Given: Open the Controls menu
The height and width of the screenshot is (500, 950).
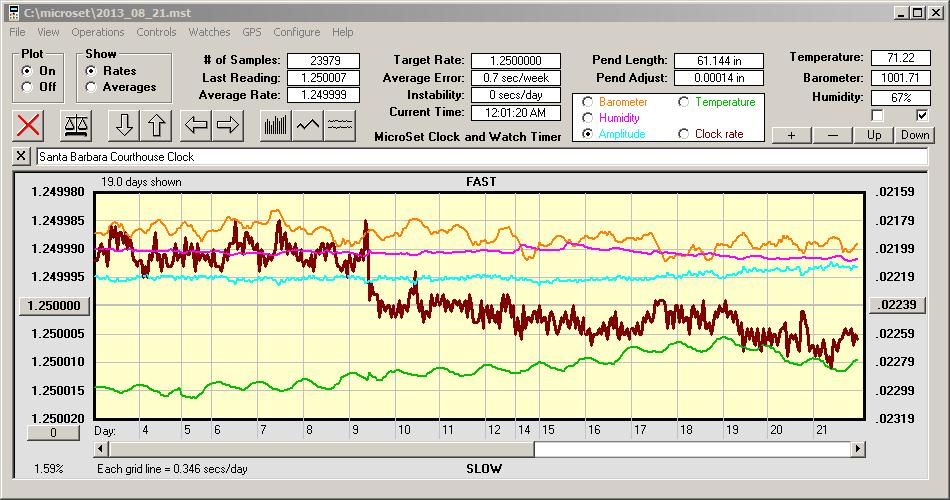Looking at the screenshot, I should pos(156,32).
